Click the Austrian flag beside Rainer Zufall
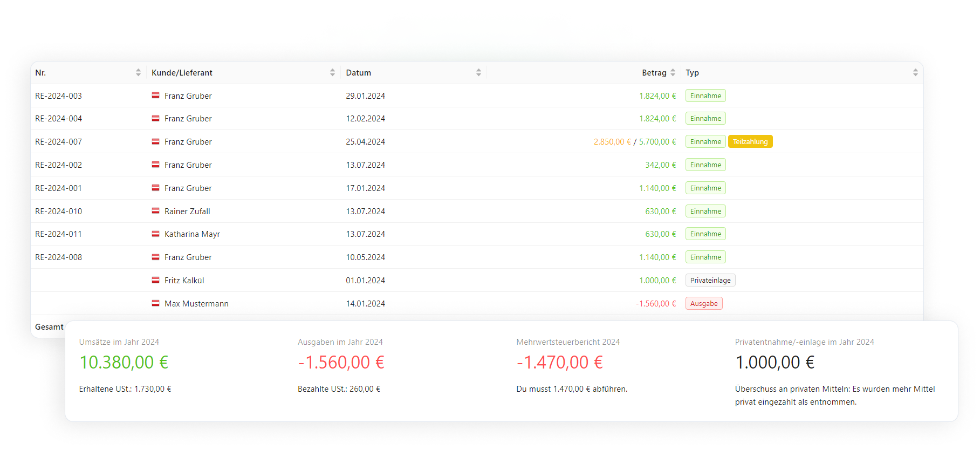This screenshot has width=980, height=450. point(155,211)
